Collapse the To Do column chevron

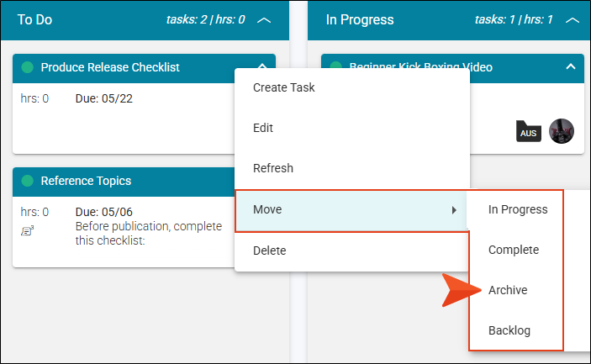pyautogui.click(x=264, y=20)
